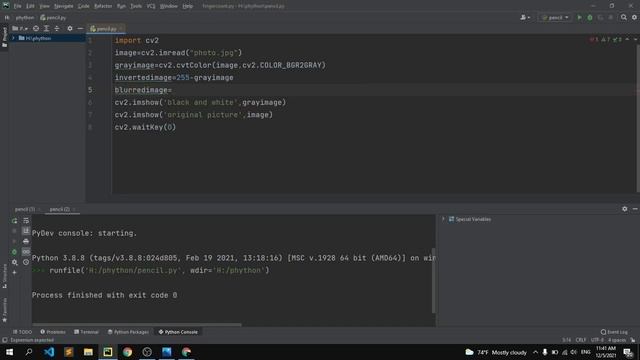This screenshot has height=360, width=640.
Task: Add new console with plus icon
Action: [x=14, y=272]
